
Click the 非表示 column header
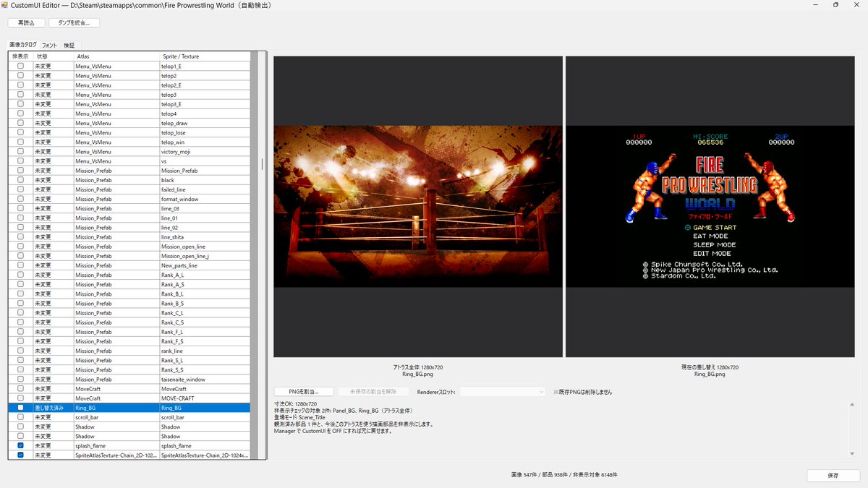pyautogui.click(x=20, y=56)
